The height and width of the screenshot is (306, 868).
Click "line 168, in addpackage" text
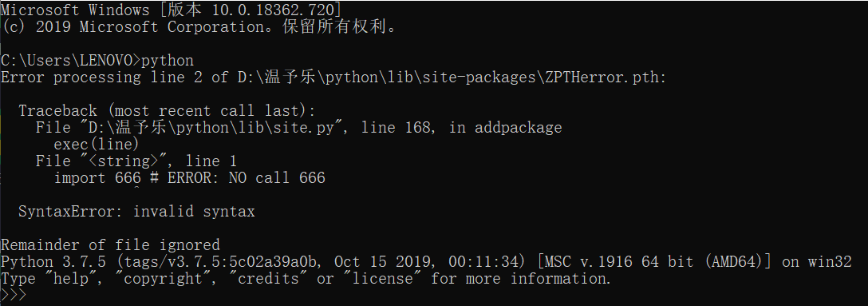(x=462, y=128)
